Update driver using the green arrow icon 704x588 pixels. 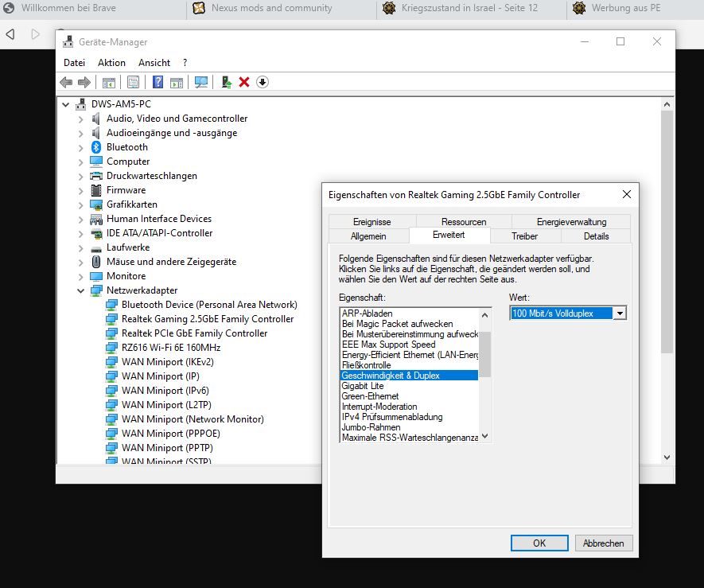(x=226, y=82)
